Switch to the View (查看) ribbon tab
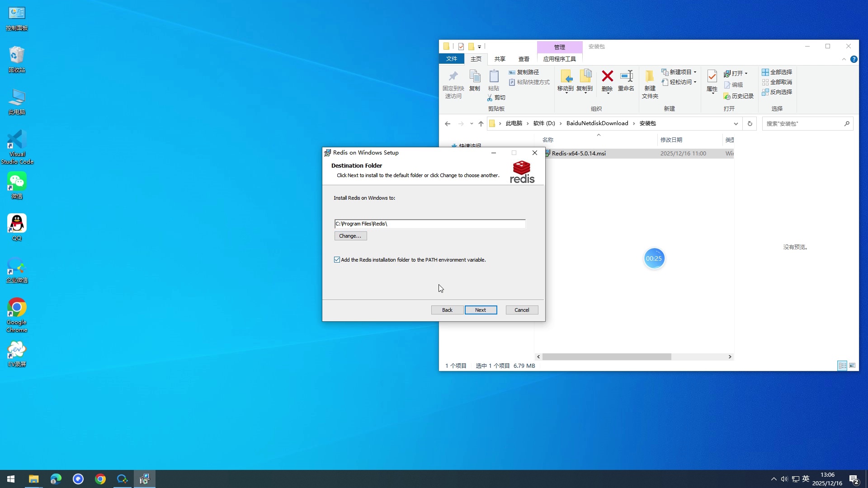Image resolution: width=868 pixels, height=488 pixels. point(524,59)
